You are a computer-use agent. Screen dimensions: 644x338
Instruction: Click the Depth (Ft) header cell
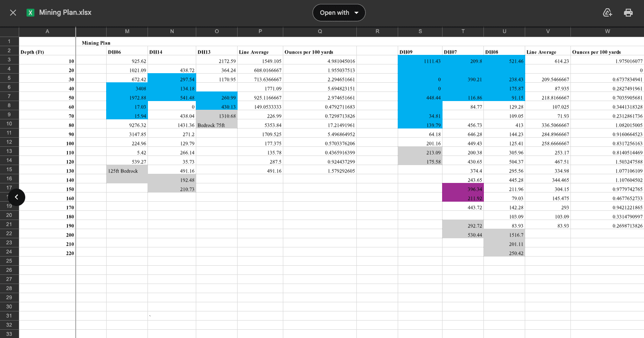point(47,52)
